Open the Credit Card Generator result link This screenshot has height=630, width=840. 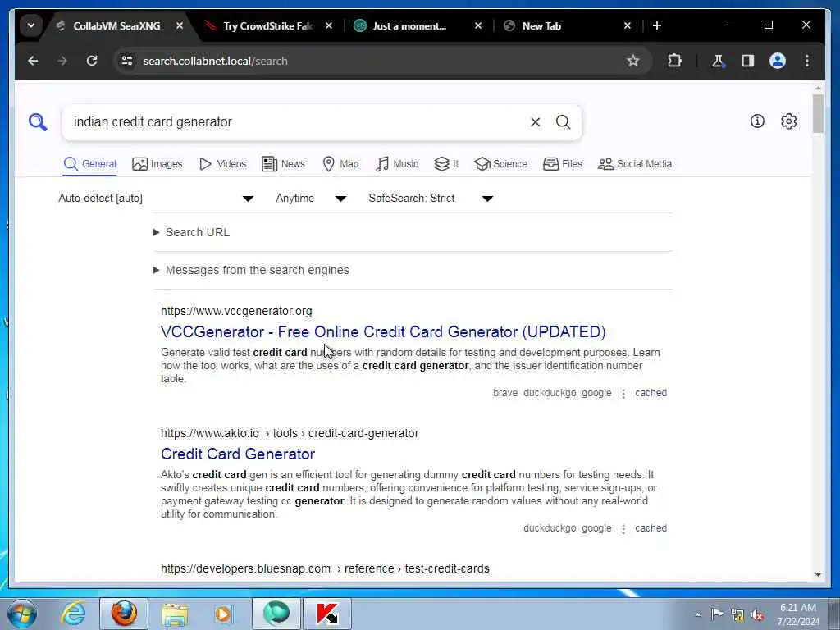click(x=238, y=454)
